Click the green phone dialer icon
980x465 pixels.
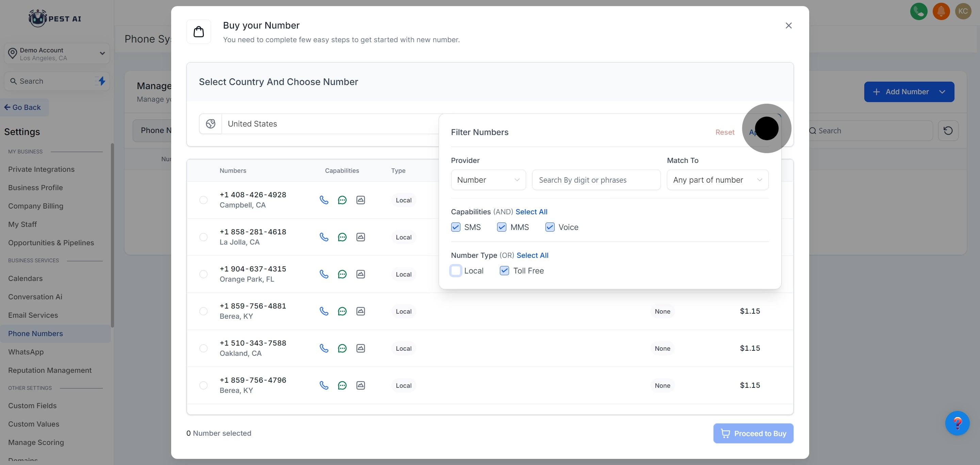[918, 12]
